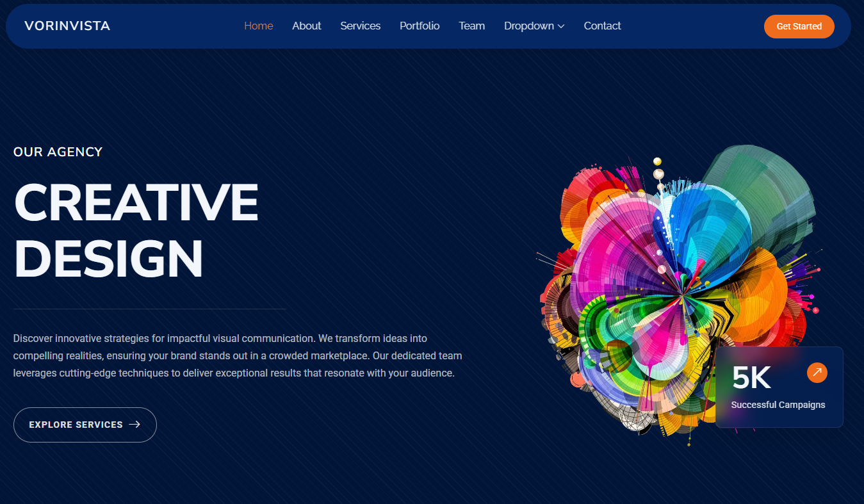This screenshot has height=504, width=864.
Task: Expand the chevron arrow beside Dropdown
Action: 561,27
